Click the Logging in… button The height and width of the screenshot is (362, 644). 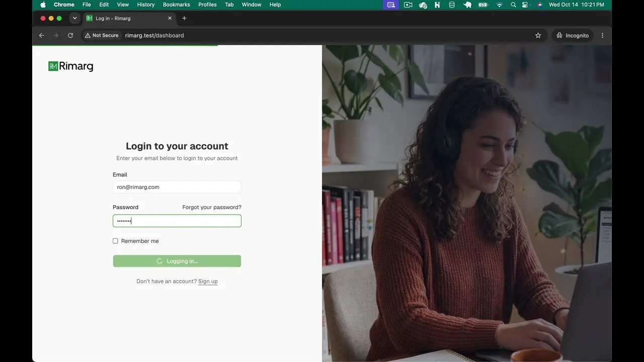177,261
